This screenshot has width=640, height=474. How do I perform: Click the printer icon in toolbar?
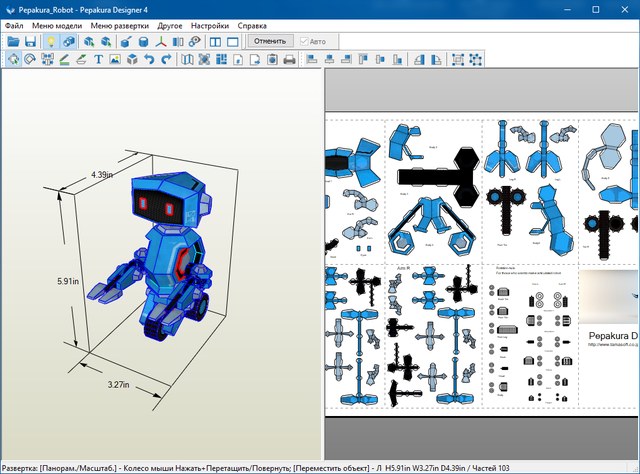(x=289, y=60)
